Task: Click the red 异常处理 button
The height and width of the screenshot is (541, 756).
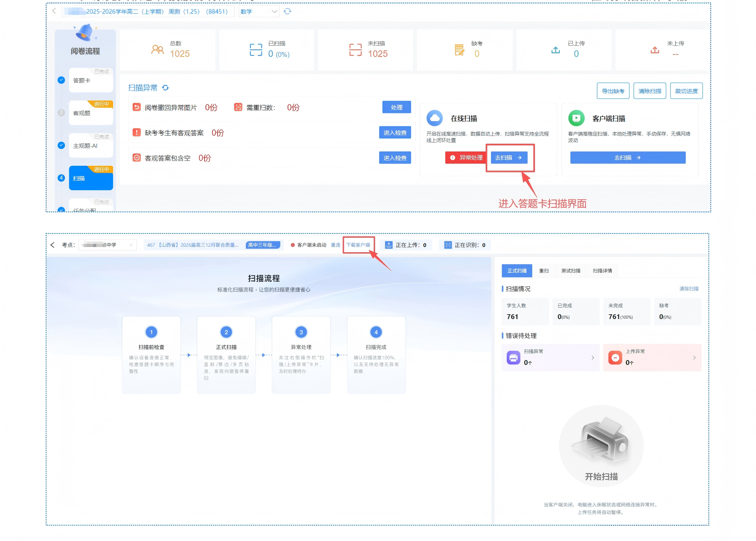Action: [x=465, y=157]
